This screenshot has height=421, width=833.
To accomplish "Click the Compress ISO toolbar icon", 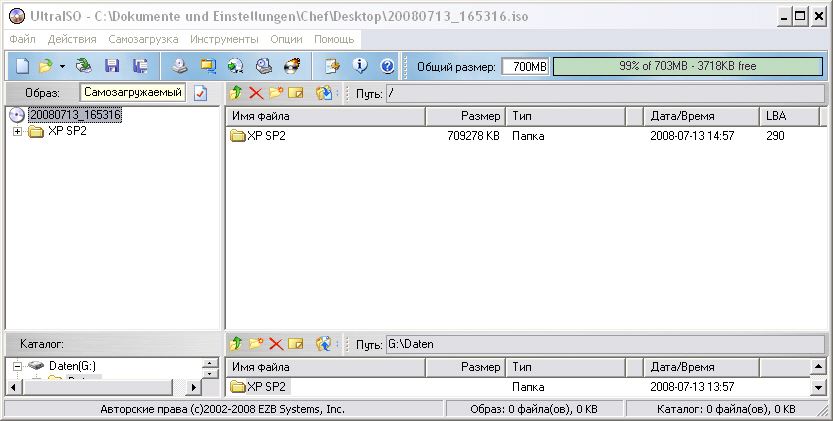I will [x=208, y=66].
